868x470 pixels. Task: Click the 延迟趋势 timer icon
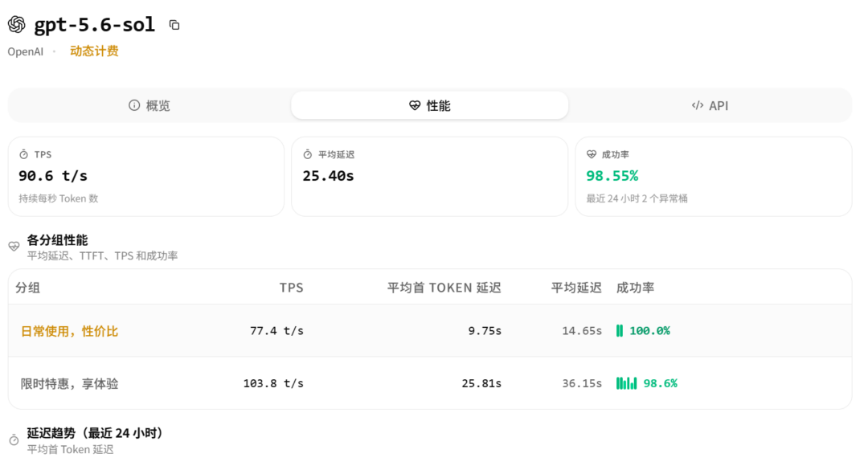point(14,440)
